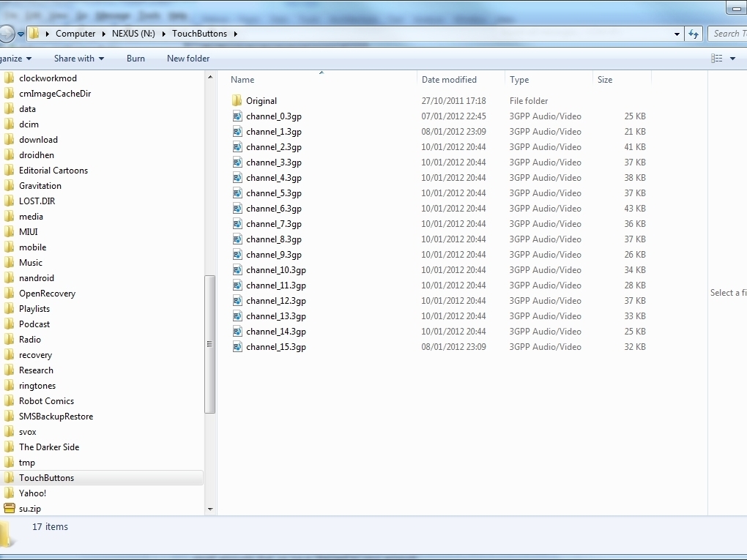Click the 27/10/2011 17:18 date value
747x560 pixels.
click(453, 100)
